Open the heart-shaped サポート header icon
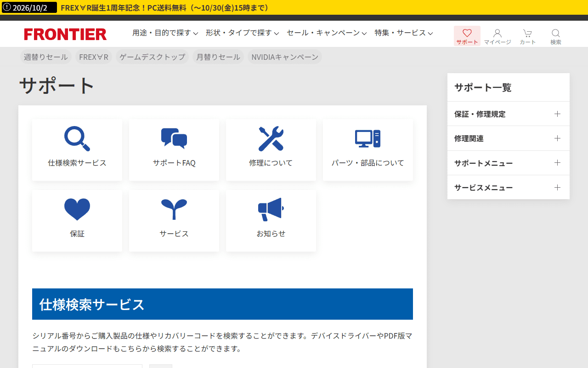Viewport: 588px width, 368px height. 467,36
